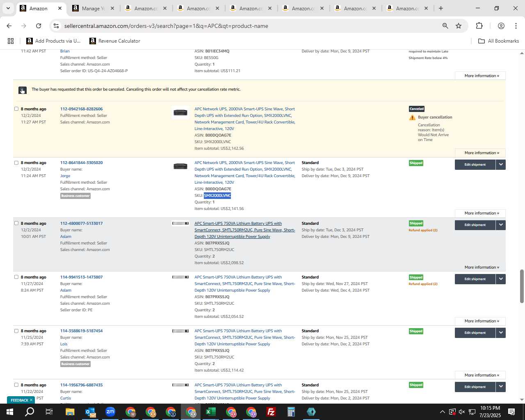The height and width of the screenshot is (420, 525).
Task: Select checkbox for order 112-4800077-5133017
Action: point(16,223)
